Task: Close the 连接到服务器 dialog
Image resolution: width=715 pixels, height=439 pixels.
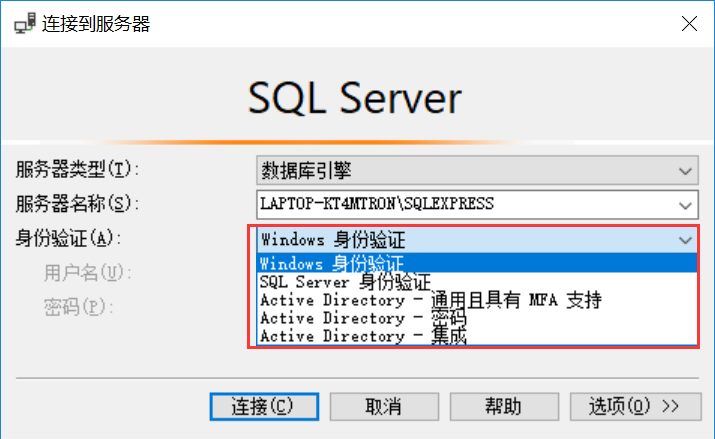Action: click(689, 24)
